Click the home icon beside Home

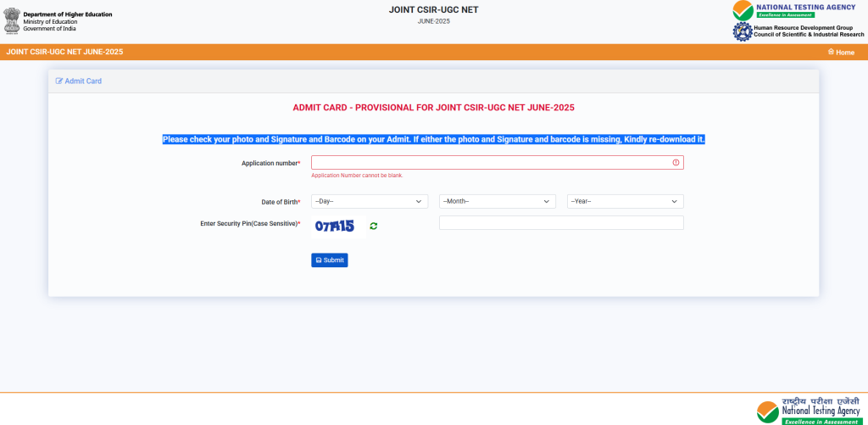pyautogui.click(x=831, y=52)
